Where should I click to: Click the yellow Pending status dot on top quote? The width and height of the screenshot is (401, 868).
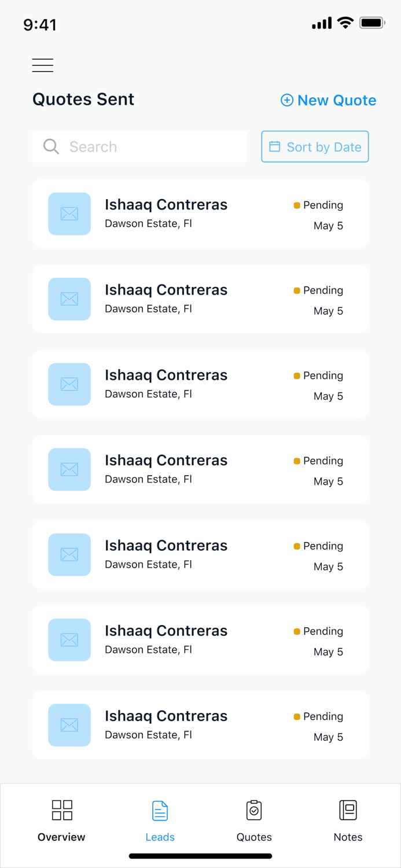[296, 205]
